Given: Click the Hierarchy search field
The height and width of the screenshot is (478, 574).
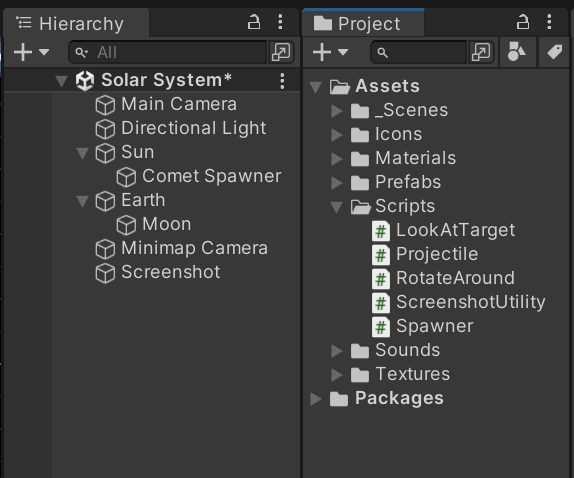Looking at the screenshot, I should [168, 52].
